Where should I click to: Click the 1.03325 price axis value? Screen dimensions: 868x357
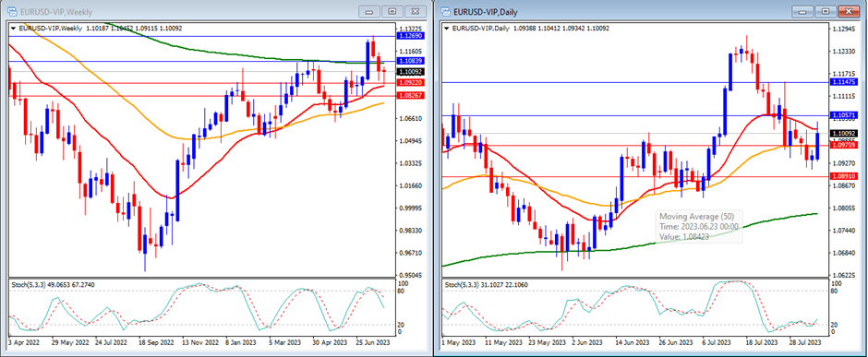pyautogui.click(x=410, y=163)
